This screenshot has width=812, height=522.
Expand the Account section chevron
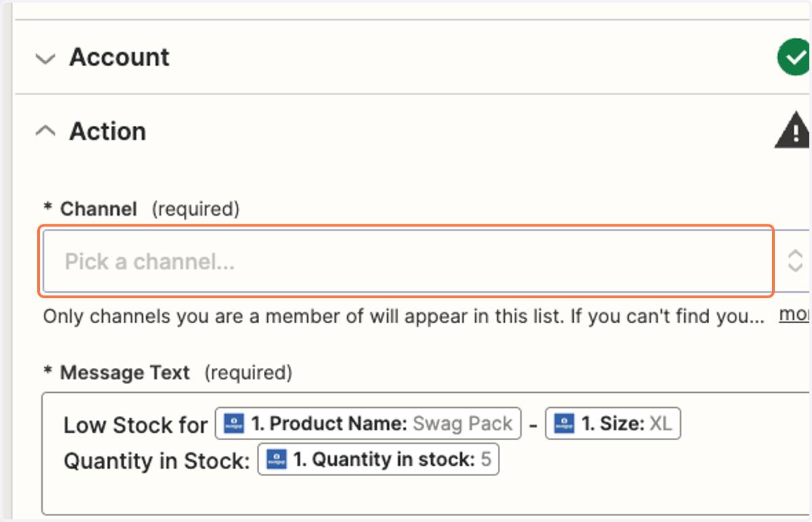[45, 59]
